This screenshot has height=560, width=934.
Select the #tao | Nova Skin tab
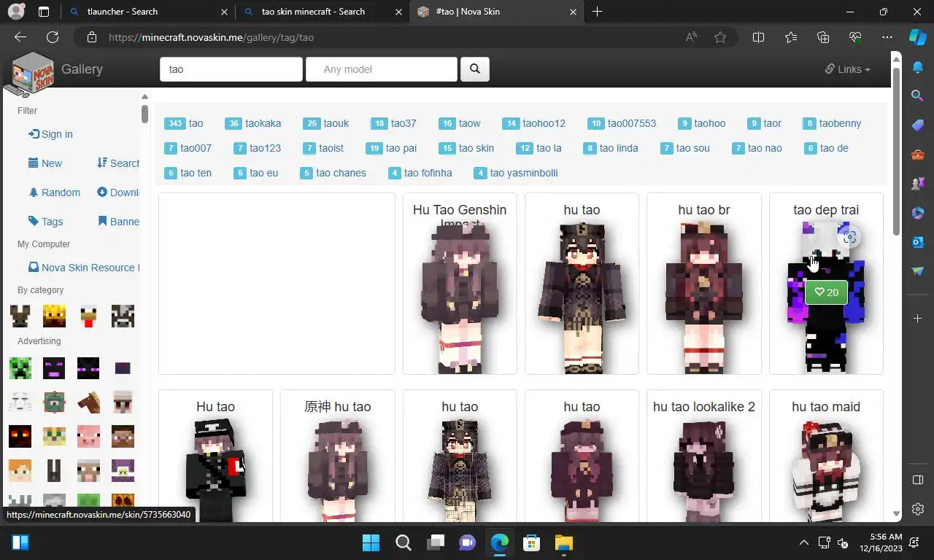click(496, 12)
